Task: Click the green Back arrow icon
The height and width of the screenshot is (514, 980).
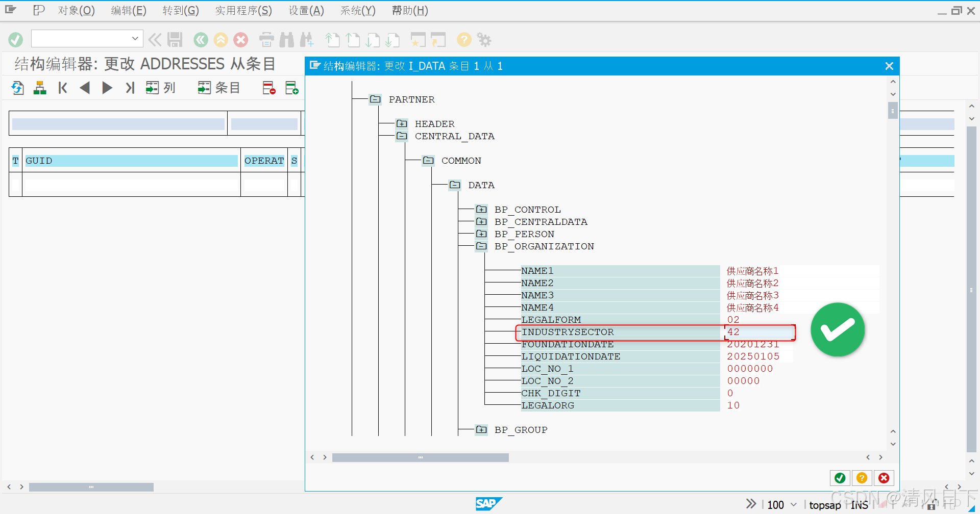Action: (201, 40)
